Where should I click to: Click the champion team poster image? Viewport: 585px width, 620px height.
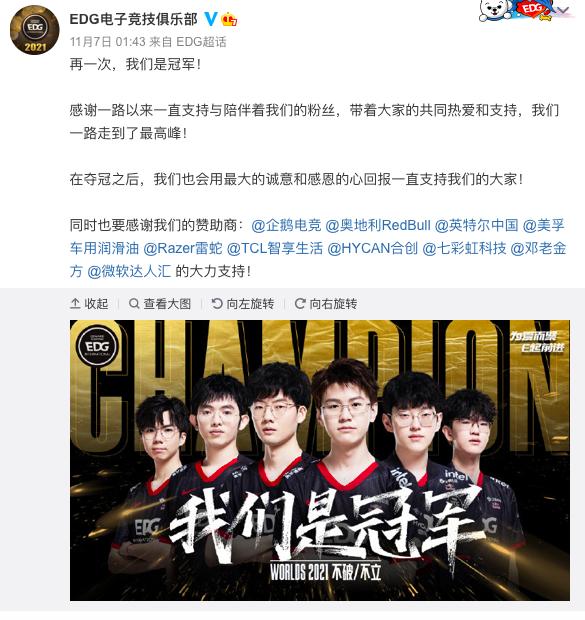click(x=320, y=460)
